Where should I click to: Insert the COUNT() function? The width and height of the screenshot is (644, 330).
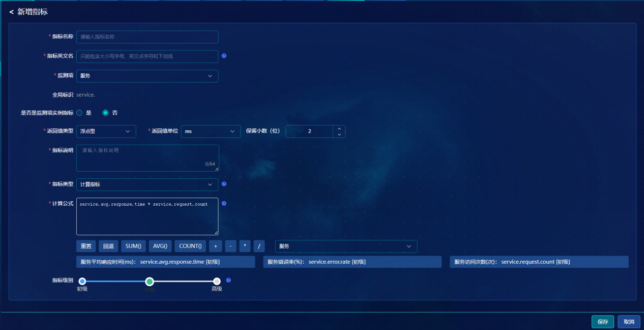(190, 246)
